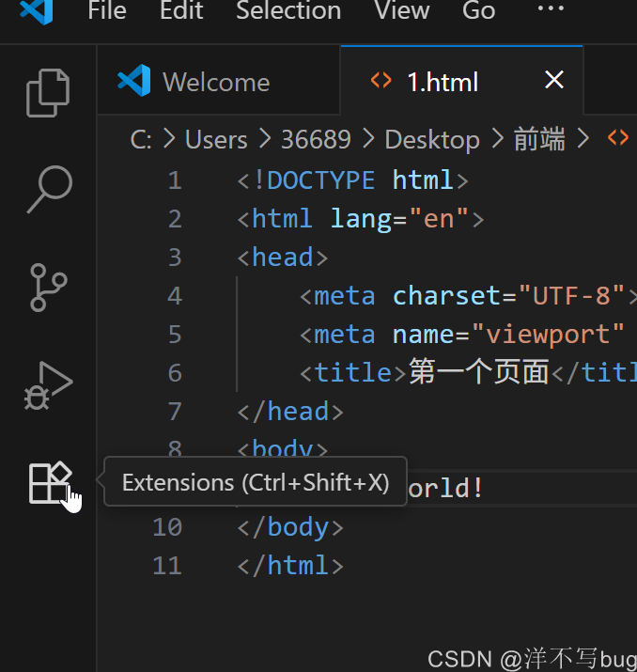Open the Explorer view in activity bar

tap(48, 92)
